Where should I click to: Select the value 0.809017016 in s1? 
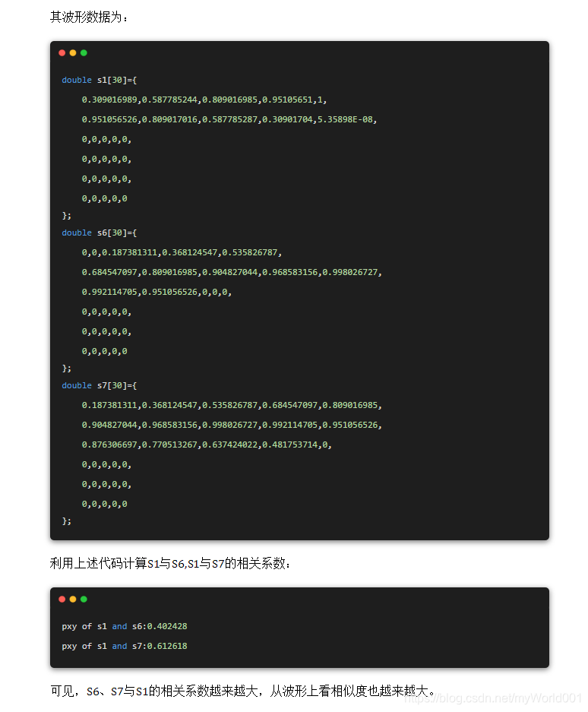(x=169, y=119)
